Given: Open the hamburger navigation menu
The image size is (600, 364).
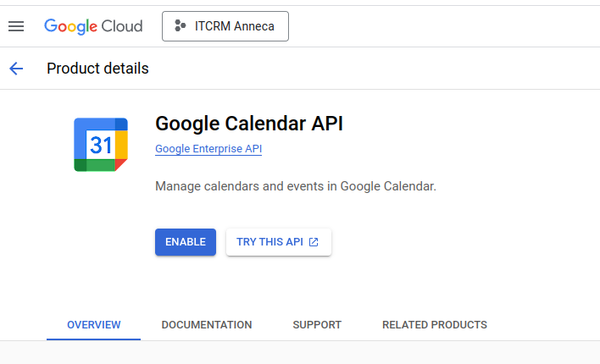Looking at the screenshot, I should tap(16, 26).
